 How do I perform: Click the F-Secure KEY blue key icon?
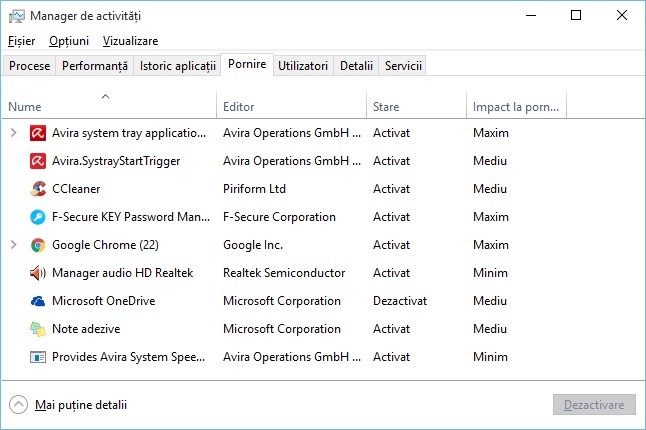37,217
